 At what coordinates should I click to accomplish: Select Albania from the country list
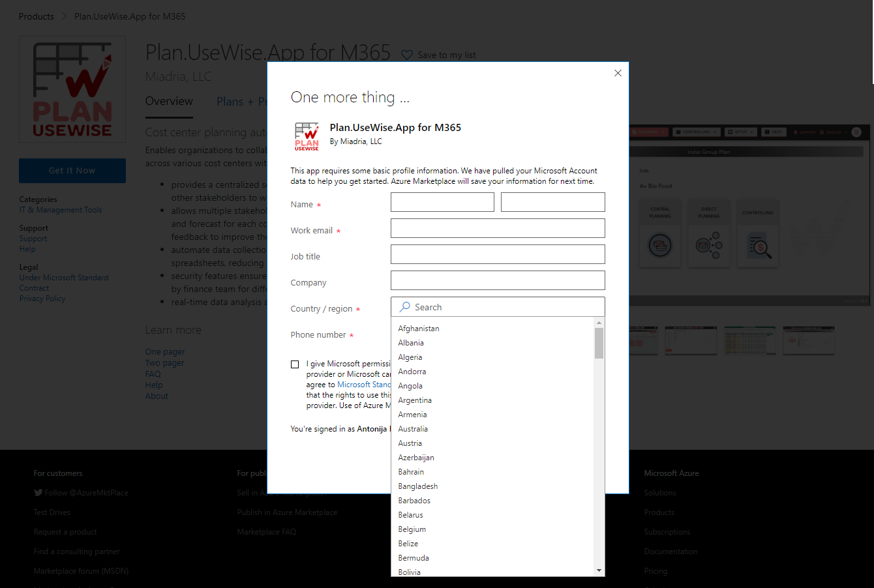point(492,343)
